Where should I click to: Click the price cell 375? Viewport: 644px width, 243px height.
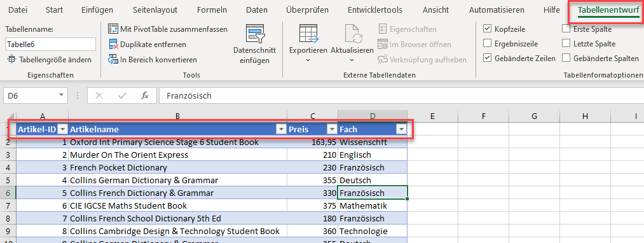(x=313, y=205)
